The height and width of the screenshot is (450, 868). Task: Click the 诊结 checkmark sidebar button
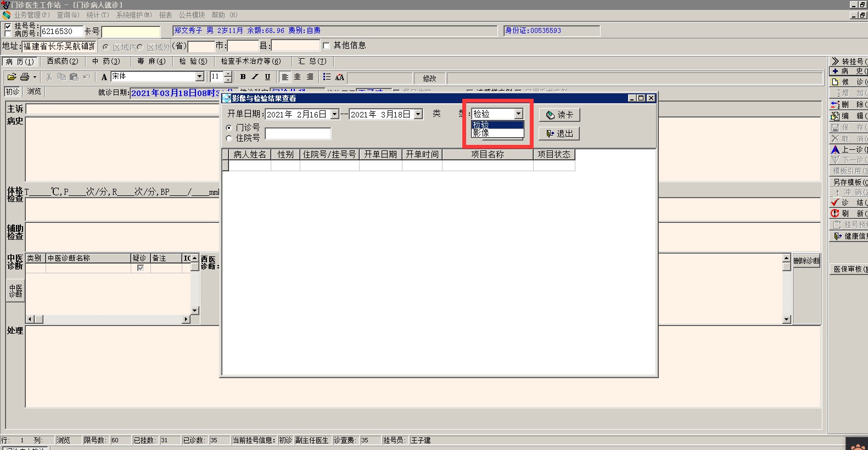pyautogui.click(x=849, y=203)
